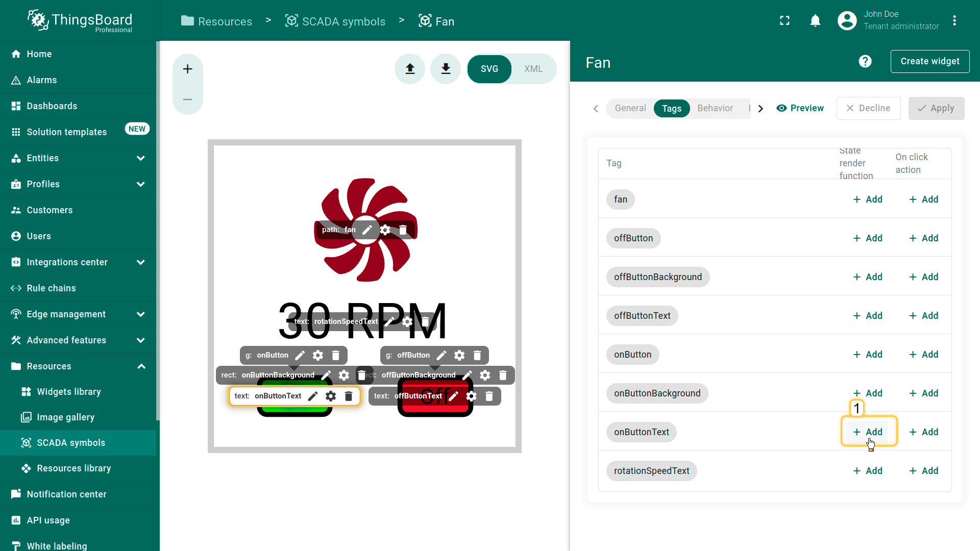
Task: Add on click action for rotationSpeedText
Action: [923, 471]
